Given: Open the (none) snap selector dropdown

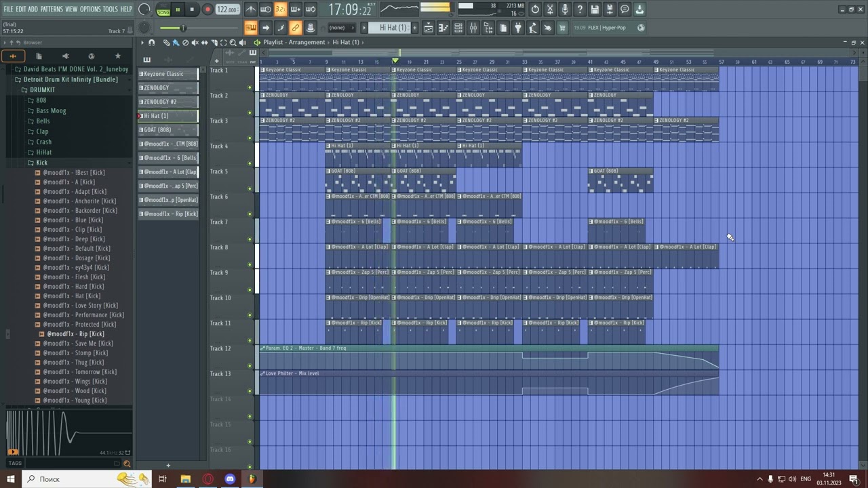Looking at the screenshot, I should pyautogui.click(x=342, y=28).
